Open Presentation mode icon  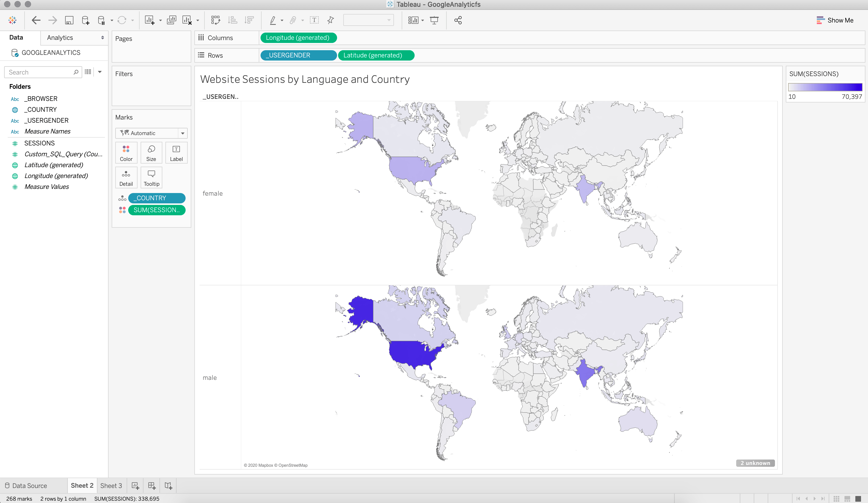point(434,20)
